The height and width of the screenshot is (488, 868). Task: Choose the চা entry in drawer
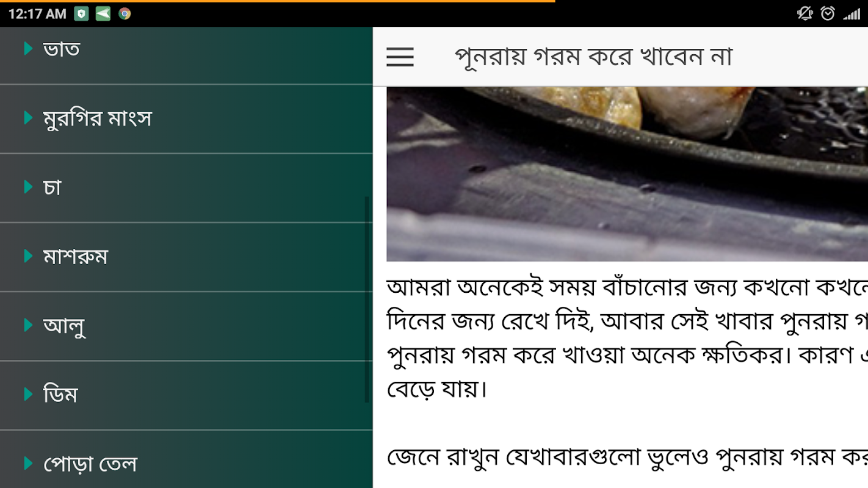coord(186,188)
